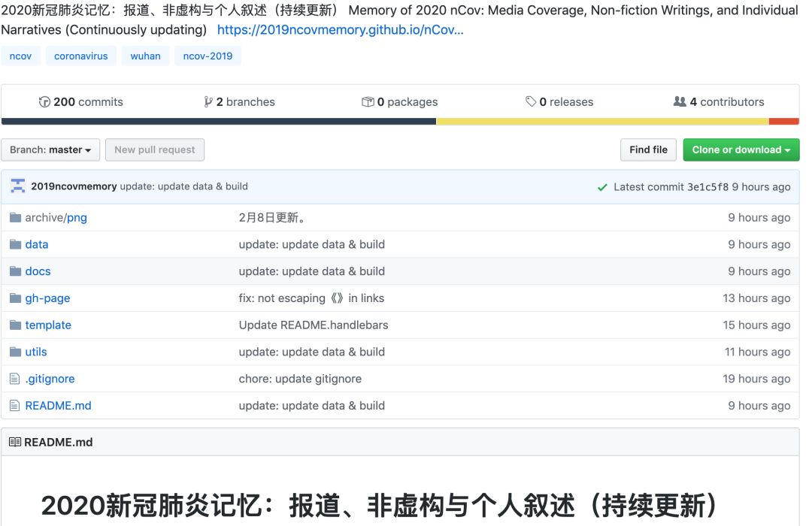
Task: Click the .gitignore file icon
Action: click(15, 379)
